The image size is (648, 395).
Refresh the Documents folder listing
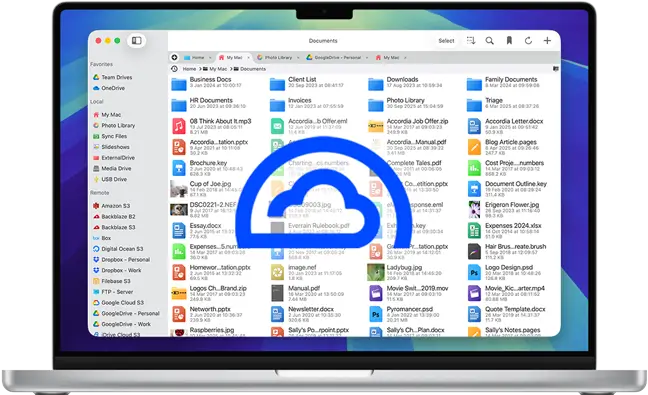click(528, 40)
